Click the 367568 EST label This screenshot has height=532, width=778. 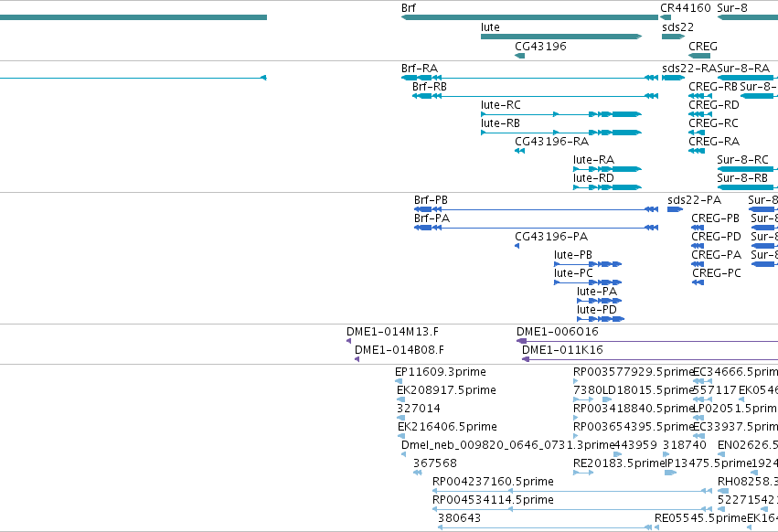pos(434,463)
